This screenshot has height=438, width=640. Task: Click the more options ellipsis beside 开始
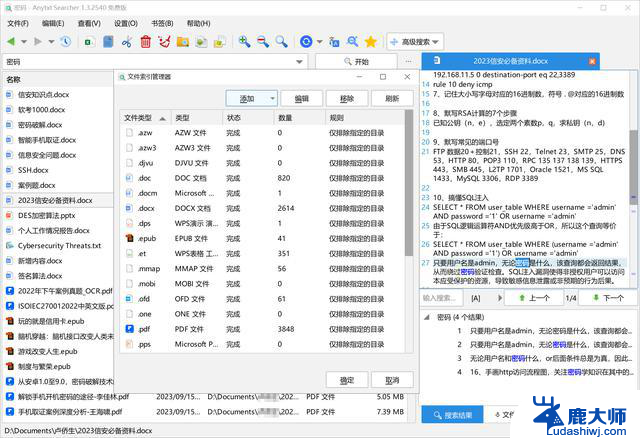[409, 62]
